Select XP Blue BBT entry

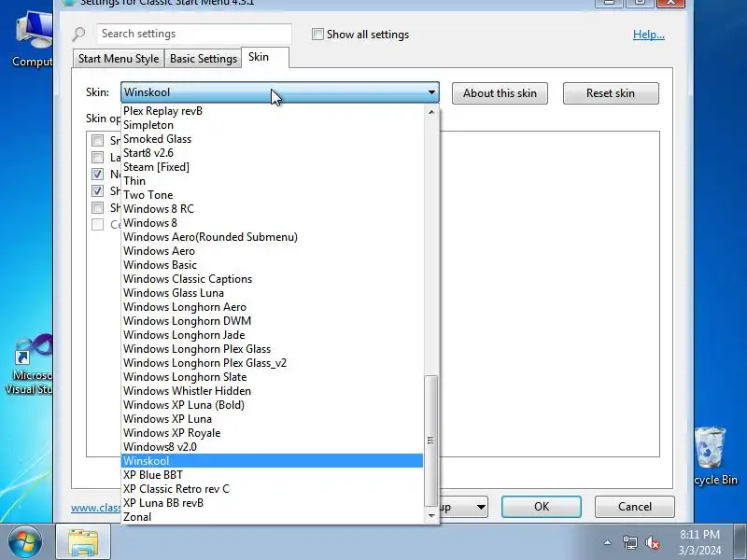click(273, 475)
